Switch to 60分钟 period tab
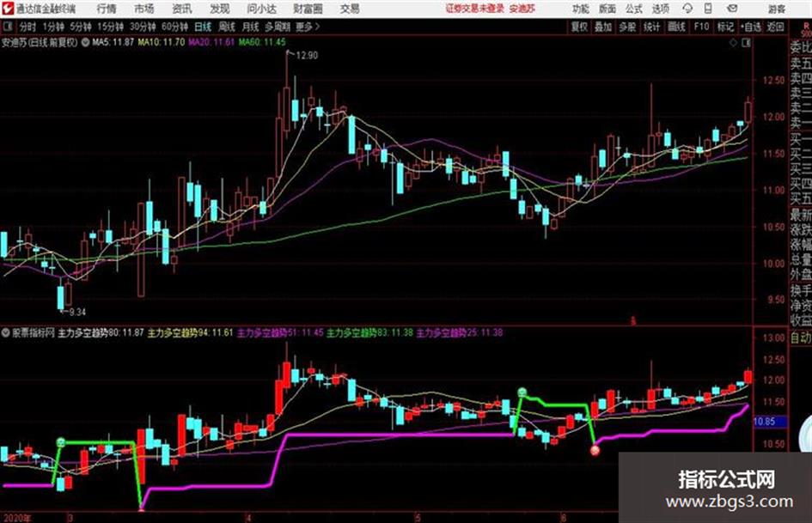The width and height of the screenshot is (812, 523). coord(174,27)
